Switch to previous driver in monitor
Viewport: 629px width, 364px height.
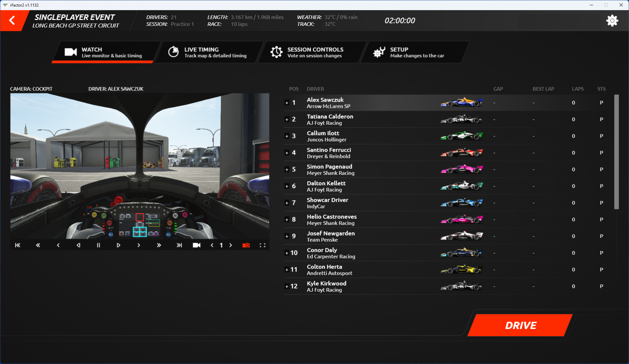pos(212,245)
